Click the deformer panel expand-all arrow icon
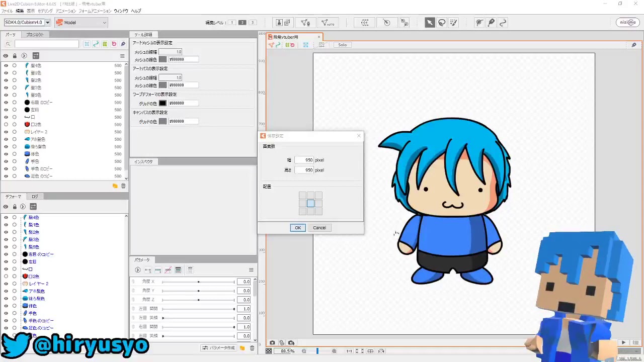This screenshot has height=362, width=644. [x=23, y=207]
